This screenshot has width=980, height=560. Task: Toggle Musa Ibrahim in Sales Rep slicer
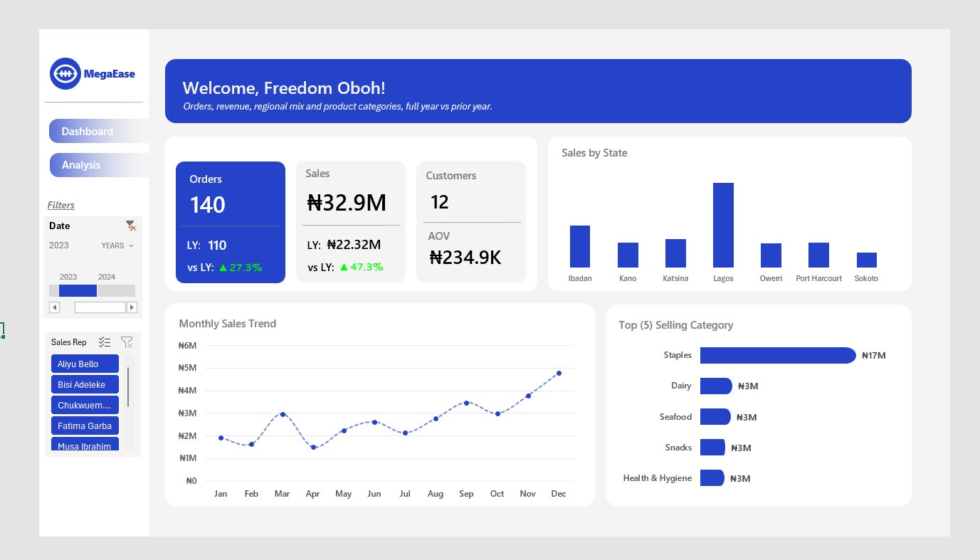pos(85,444)
